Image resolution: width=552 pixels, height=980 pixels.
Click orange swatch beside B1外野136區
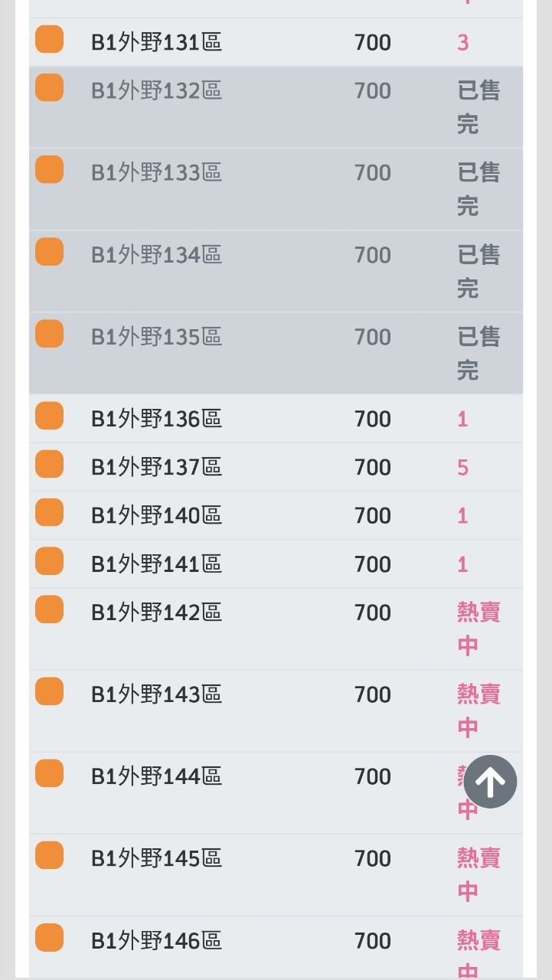50,416
